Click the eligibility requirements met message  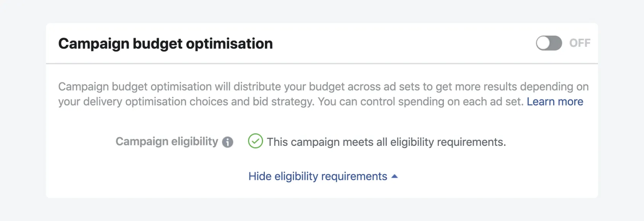tap(387, 142)
